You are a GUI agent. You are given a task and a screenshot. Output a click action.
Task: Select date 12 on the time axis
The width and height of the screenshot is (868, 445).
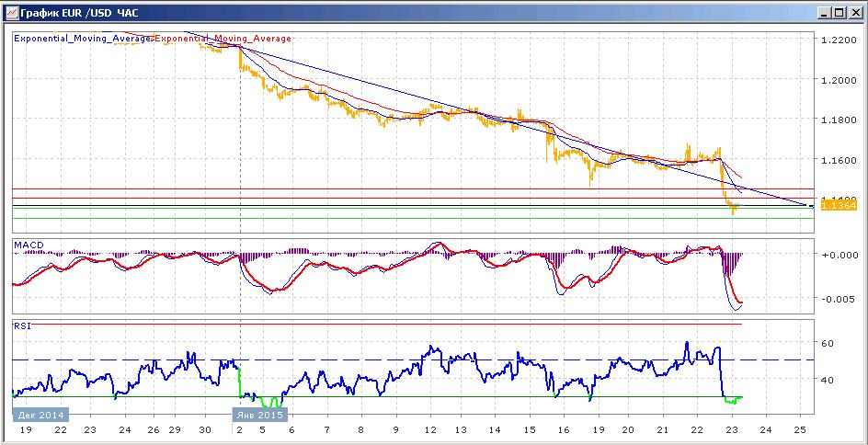pos(429,430)
